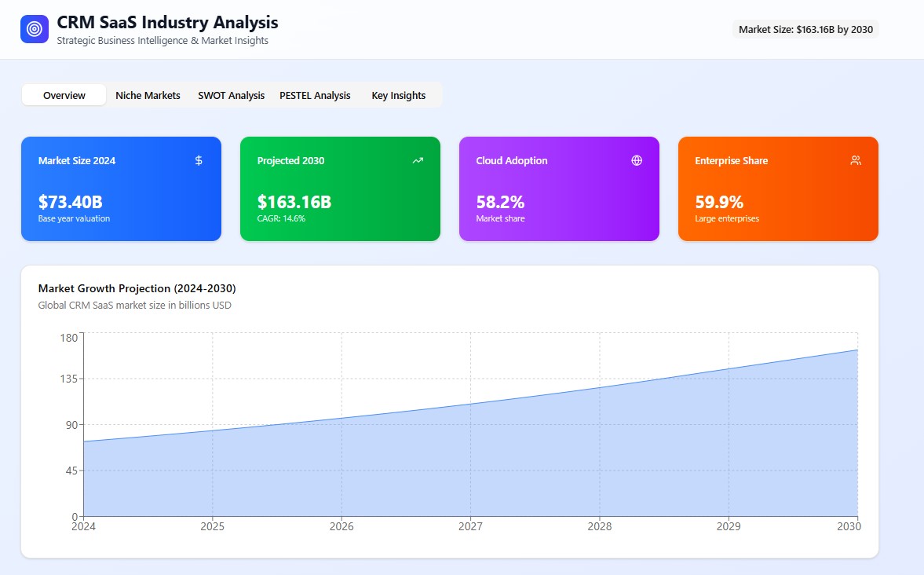Select the $163.16B Projected 2030 card

point(340,189)
